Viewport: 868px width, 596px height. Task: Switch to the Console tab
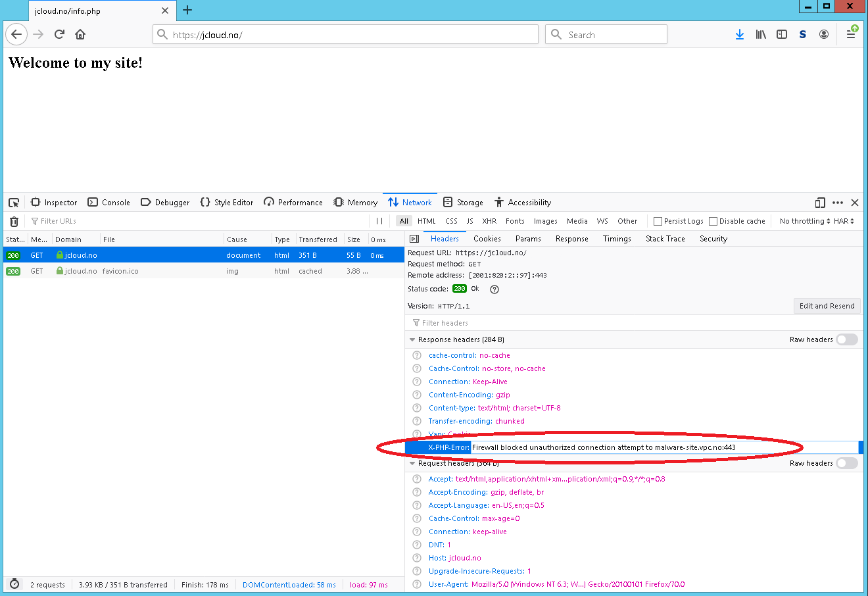[x=109, y=203]
